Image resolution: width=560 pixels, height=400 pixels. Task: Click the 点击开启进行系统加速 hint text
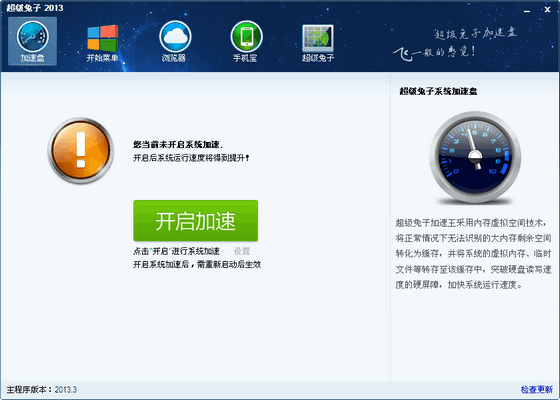click(176, 251)
